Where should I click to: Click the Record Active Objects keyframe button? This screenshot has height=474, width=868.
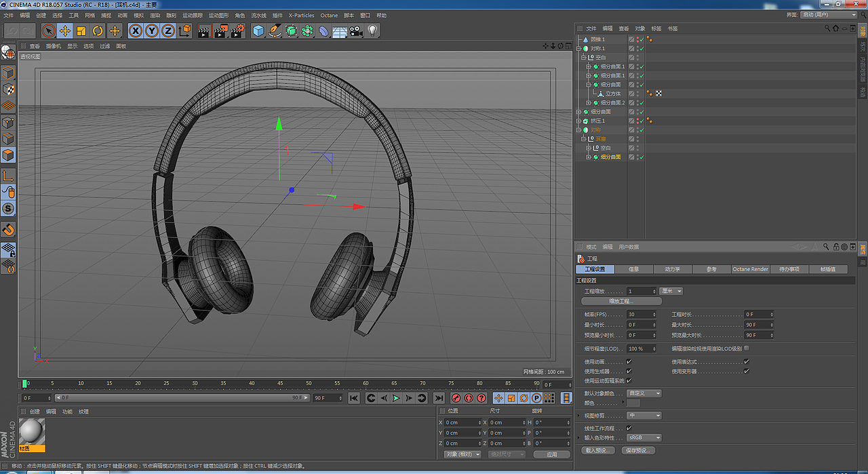point(456,398)
